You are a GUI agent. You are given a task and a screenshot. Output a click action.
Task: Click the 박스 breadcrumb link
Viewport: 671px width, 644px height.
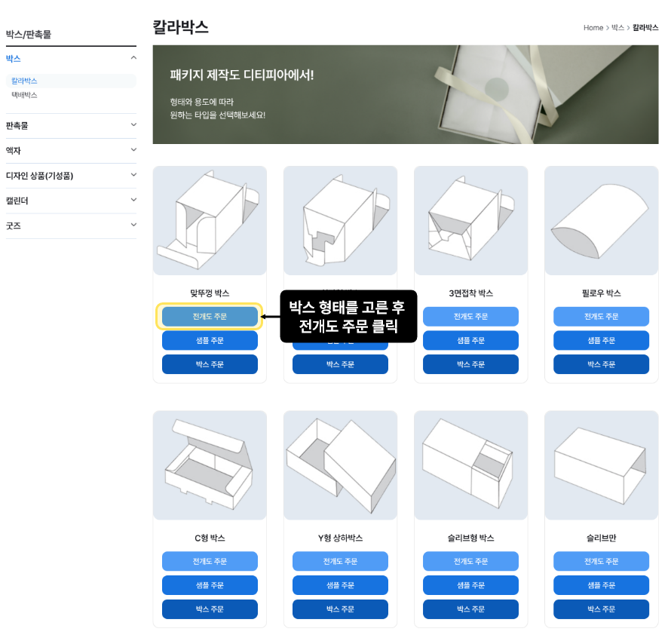point(617,28)
